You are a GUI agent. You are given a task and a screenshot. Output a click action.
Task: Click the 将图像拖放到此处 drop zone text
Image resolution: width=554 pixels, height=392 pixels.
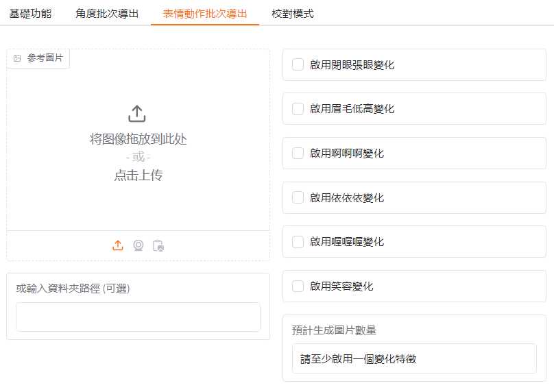coord(138,139)
